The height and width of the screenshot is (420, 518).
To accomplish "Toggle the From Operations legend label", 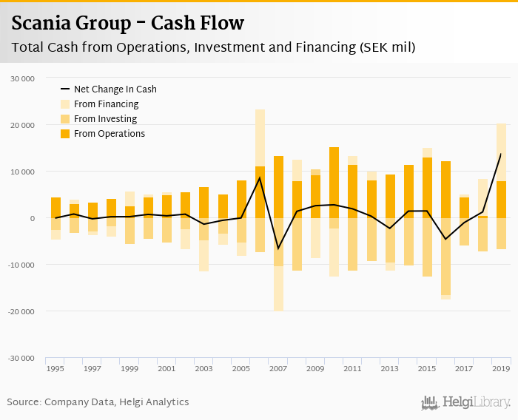I will pyautogui.click(x=110, y=134).
